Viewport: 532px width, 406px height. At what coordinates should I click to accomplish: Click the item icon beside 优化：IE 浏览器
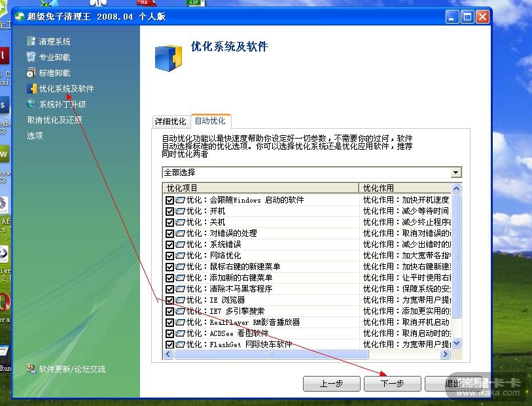point(180,300)
